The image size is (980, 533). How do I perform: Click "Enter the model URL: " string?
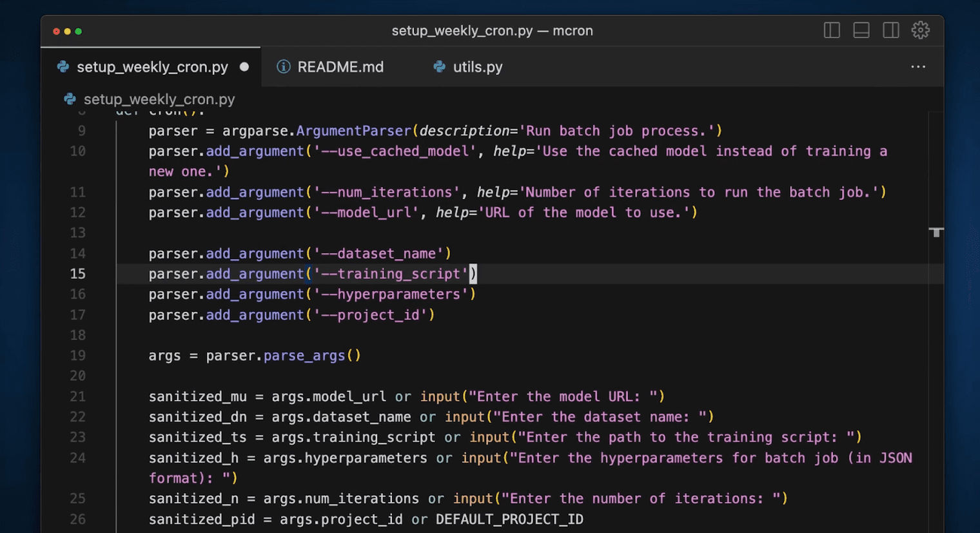[x=563, y=396]
